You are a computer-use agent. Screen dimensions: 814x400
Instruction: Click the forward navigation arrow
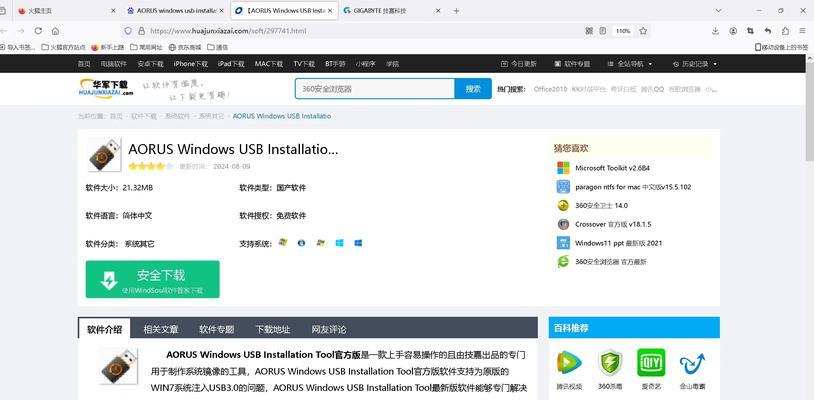click(x=21, y=31)
